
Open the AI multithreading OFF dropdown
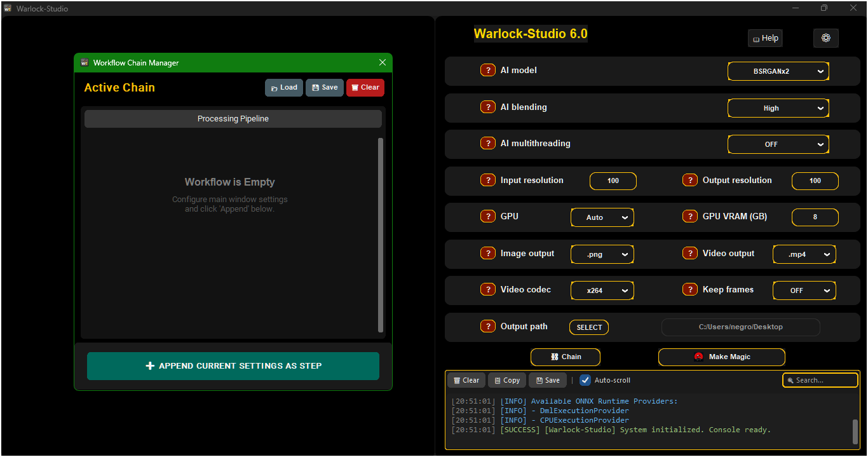pos(778,144)
